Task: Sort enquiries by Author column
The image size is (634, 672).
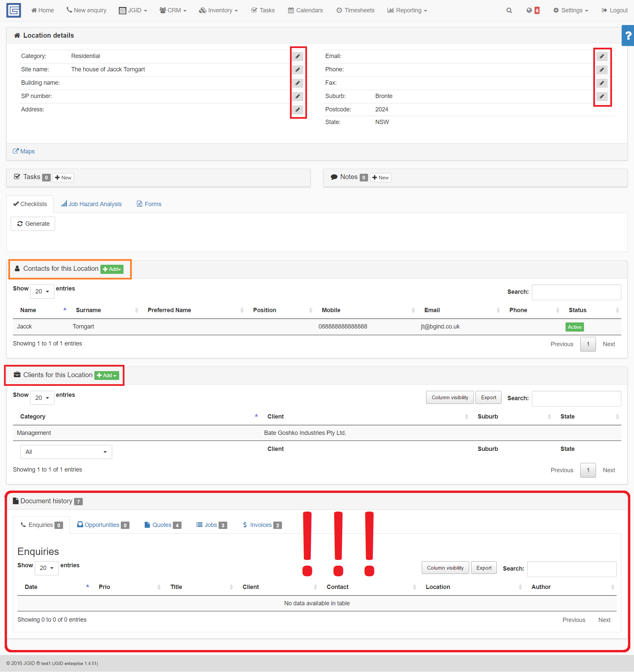Action: tap(573, 587)
